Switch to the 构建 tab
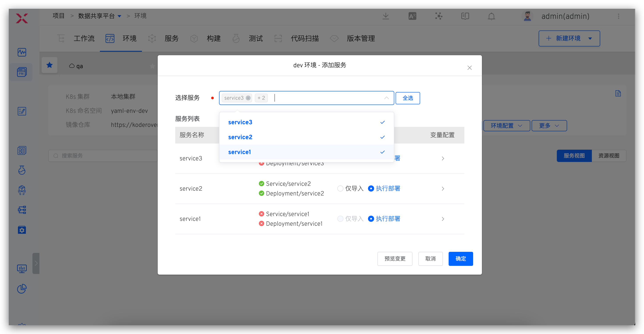Screen dimensions: 644x334 click(214, 39)
